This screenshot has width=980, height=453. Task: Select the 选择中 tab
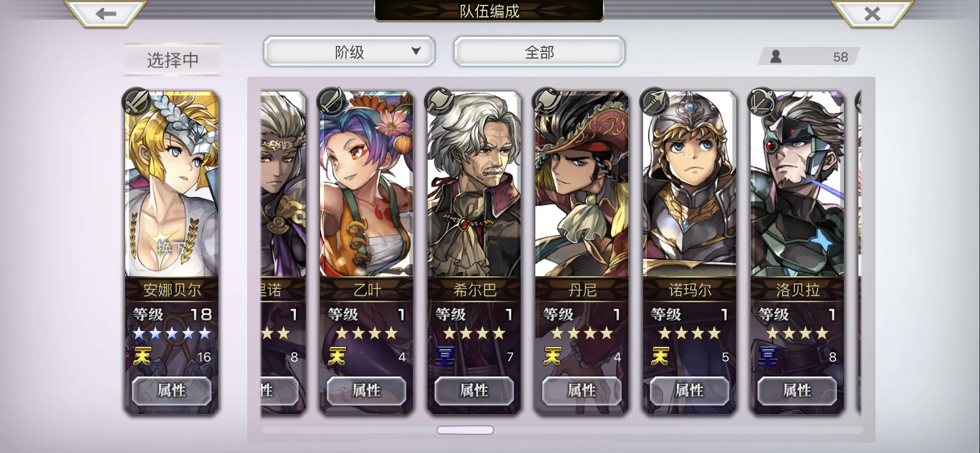172,60
